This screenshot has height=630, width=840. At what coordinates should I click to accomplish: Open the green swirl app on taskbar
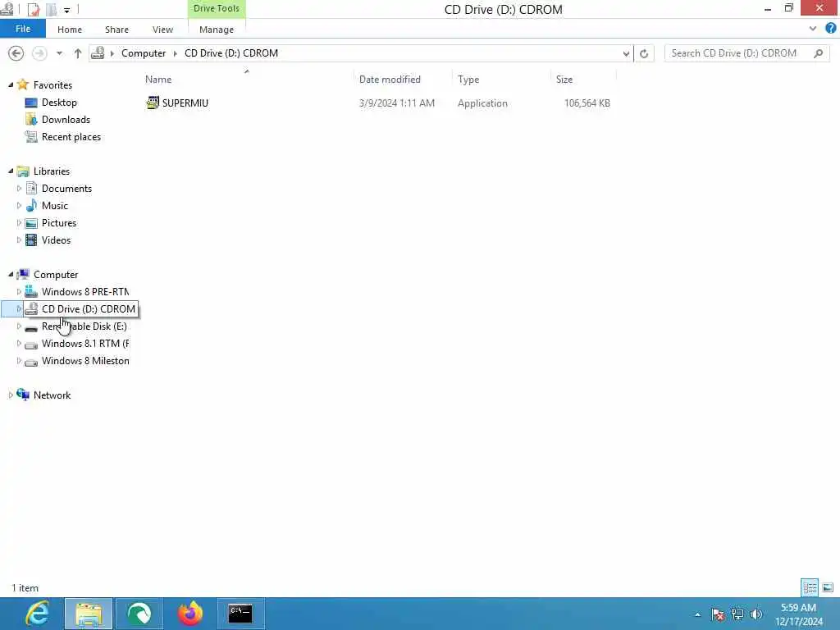tap(139, 614)
